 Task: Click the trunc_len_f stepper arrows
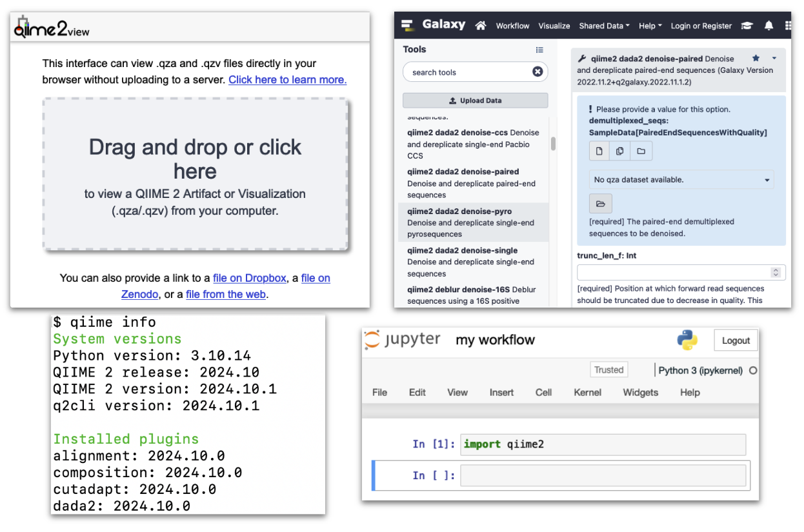click(x=776, y=273)
